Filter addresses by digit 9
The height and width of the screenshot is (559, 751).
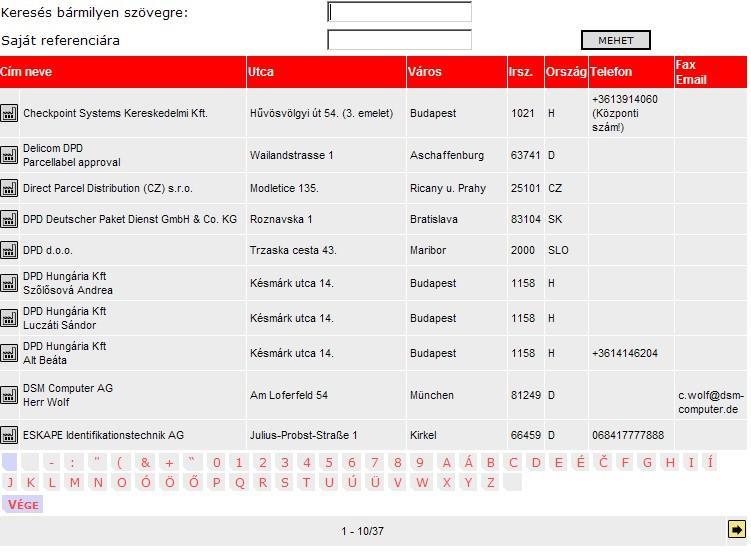pyautogui.click(x=420, y=463)
